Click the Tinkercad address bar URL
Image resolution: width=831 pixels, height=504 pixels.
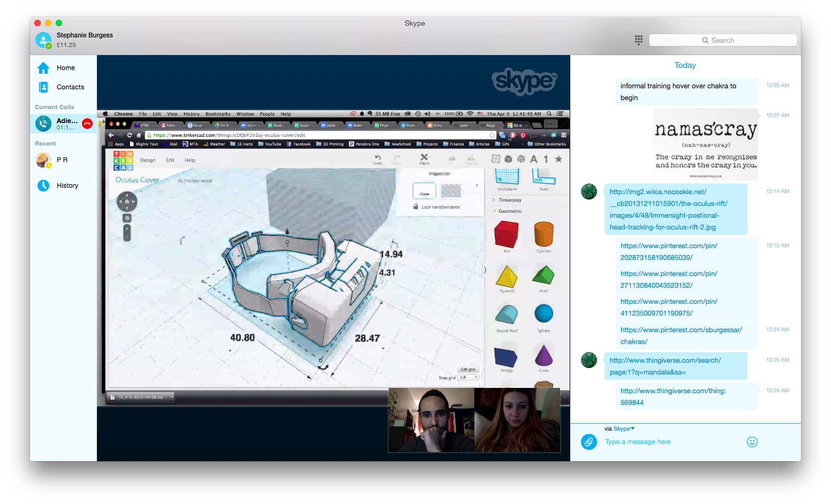(229, 135)
